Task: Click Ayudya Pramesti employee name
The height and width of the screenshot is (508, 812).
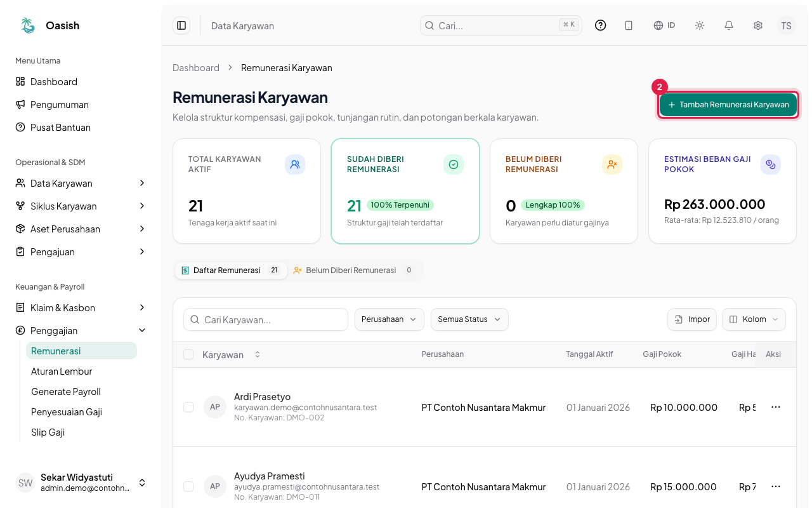Action: [x=269, y=476]
